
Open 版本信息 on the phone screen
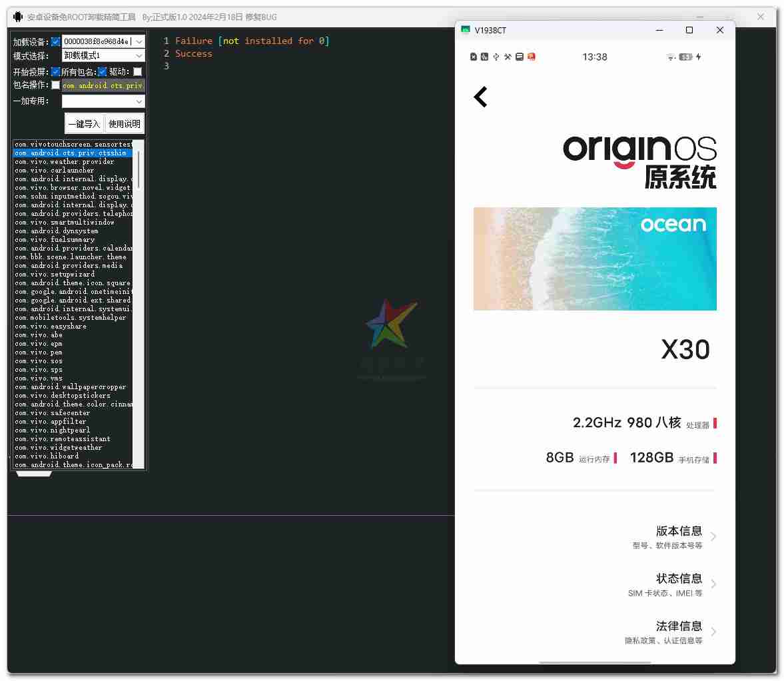pyautogui.click(x=673, y=536)
